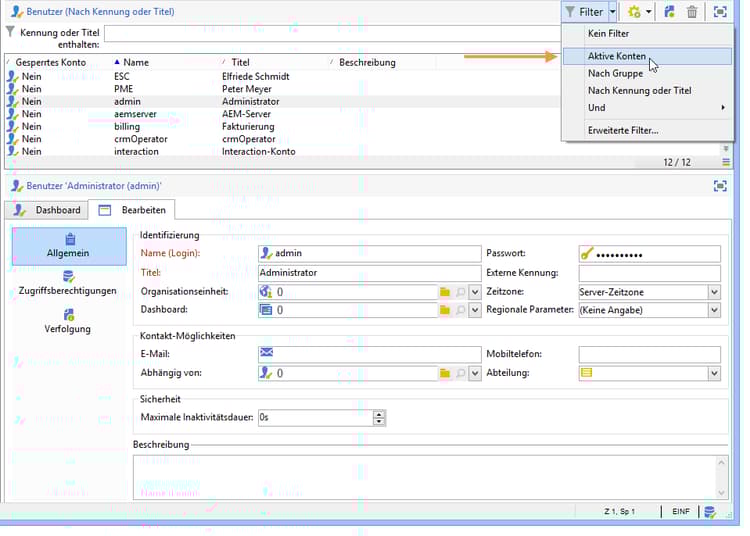The width and height of the screenshot is (750, 536).
Task: Click the Externe Kennung field
Action: tap(649, 273)
